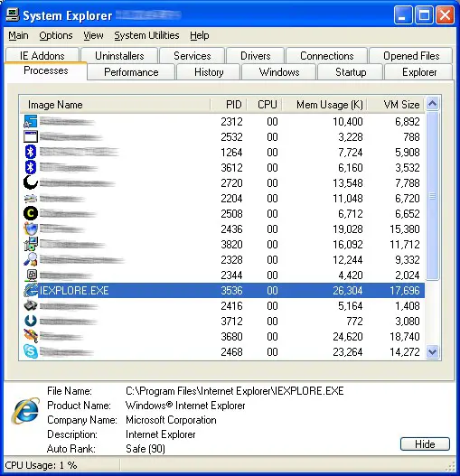
Task: Click the scroll up arrow of process list
Action: [x=432, y=104]
